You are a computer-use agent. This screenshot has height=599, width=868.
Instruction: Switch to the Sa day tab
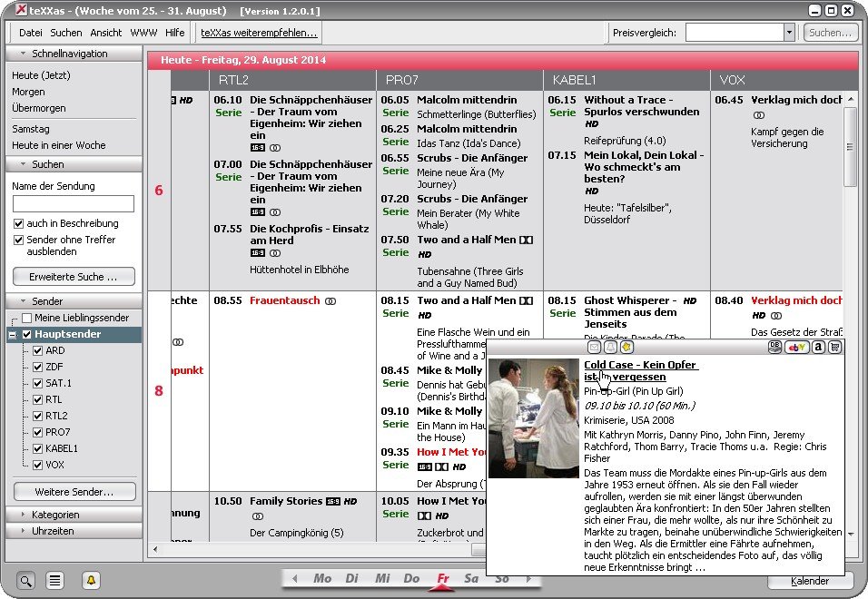pos(471,578)
